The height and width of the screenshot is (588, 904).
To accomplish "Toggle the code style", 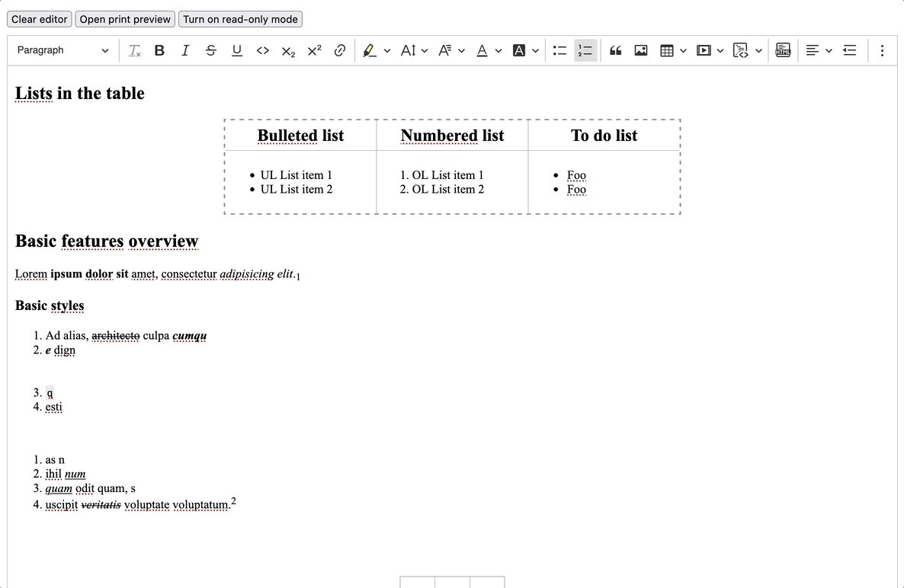I will pyautogui.click(x=261, y=50).
